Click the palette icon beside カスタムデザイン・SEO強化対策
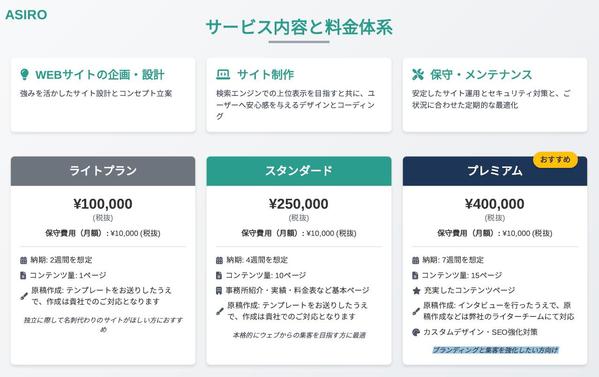This screenshot has height=377, width=599. pos(416,332)
